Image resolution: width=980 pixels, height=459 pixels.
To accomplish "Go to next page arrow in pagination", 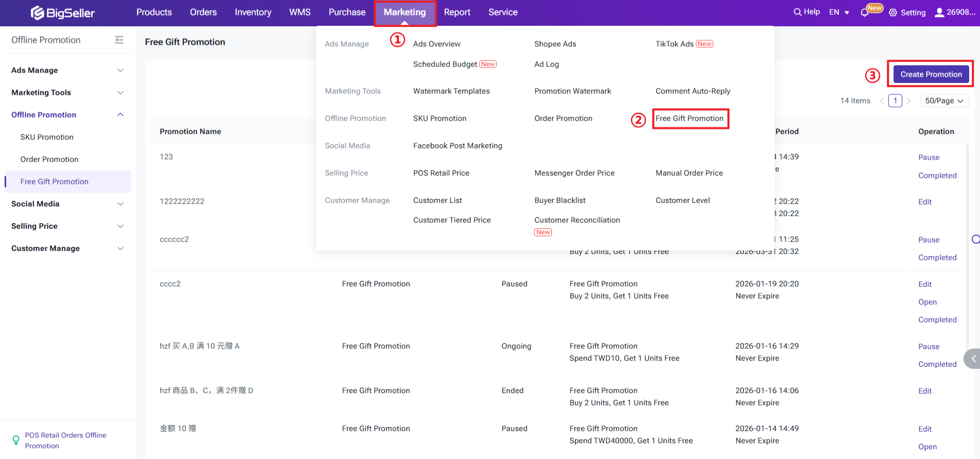I will click(x=909, y=101).
